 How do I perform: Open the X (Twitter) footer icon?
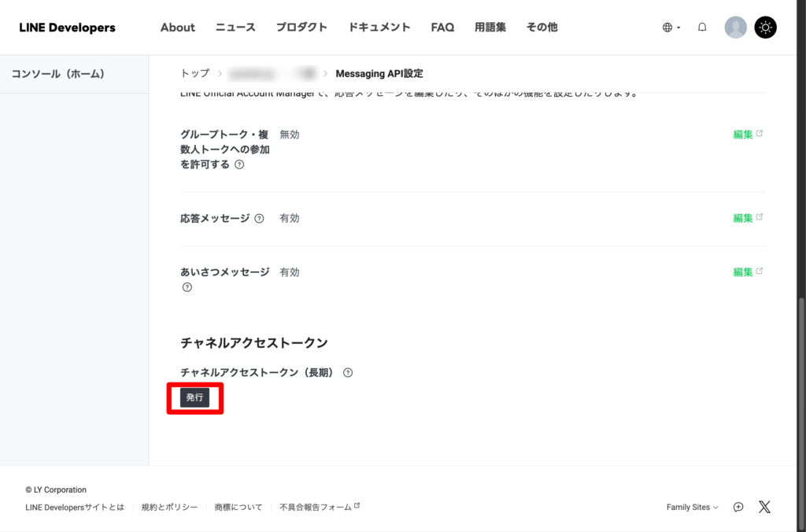(764, 507)
